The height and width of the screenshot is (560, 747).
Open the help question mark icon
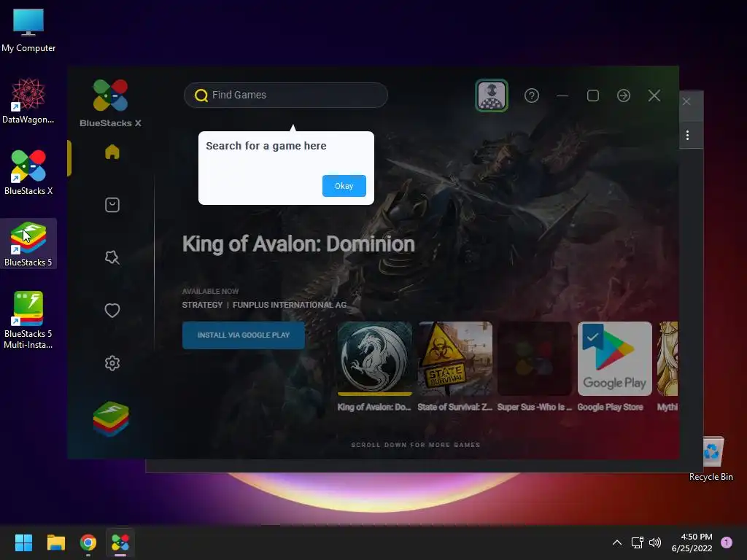click(532, 96)
